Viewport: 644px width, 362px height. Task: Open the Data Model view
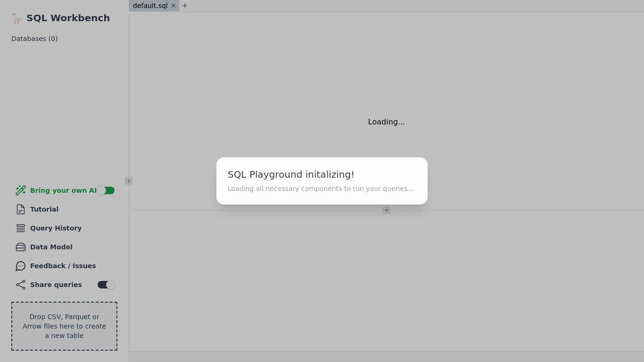click(51, 247)
